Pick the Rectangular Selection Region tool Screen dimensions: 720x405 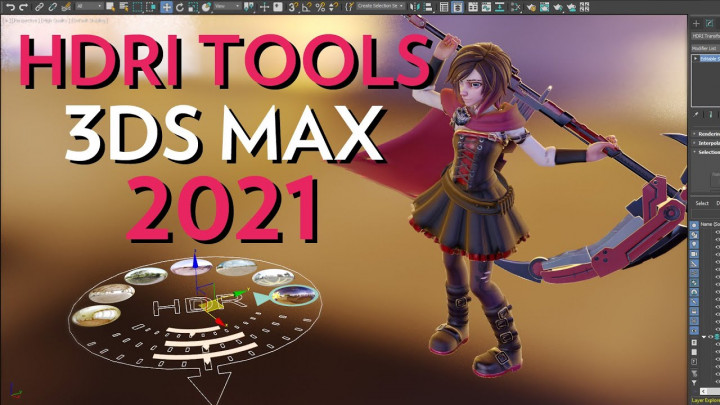click(137, 7)
